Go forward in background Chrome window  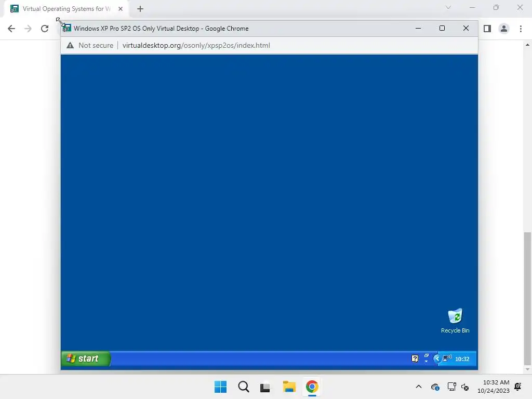pyautogui.click(x=28, y=29)
